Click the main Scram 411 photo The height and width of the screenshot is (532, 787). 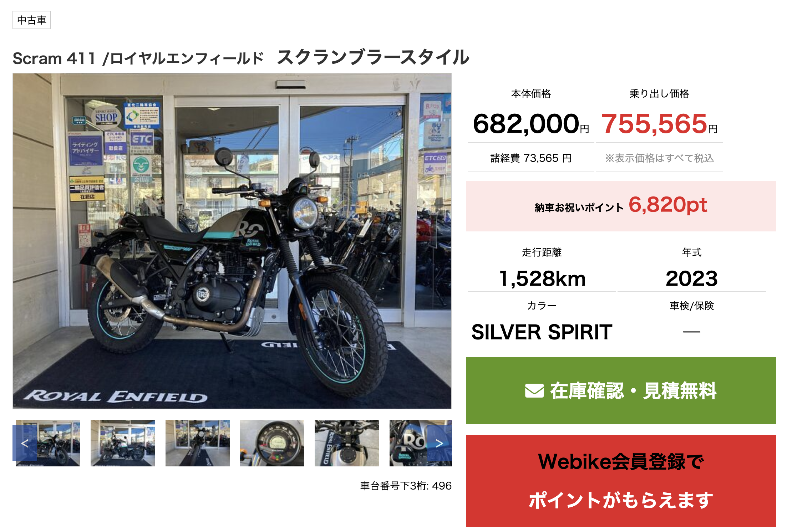coord(232,241)
